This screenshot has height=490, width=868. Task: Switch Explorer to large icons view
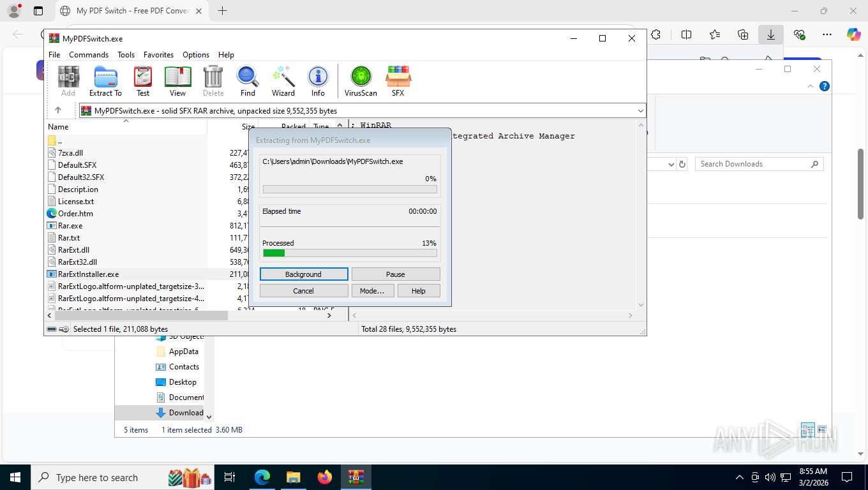(x=822, y=429)
